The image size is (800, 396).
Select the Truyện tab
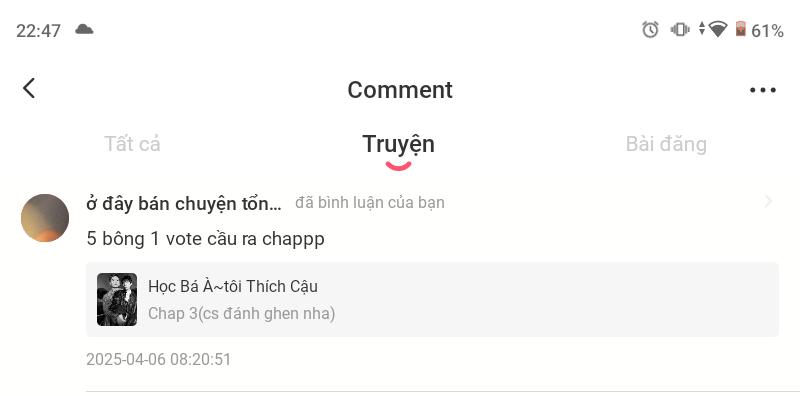click(398, 144)
